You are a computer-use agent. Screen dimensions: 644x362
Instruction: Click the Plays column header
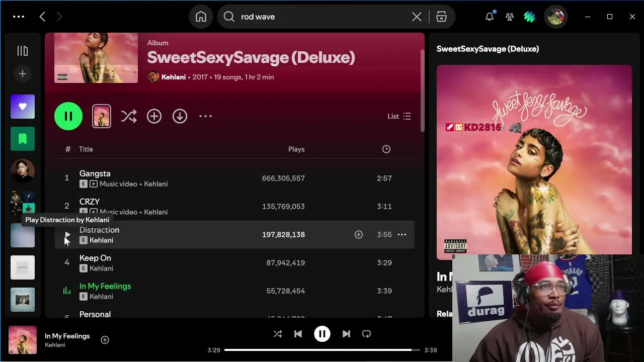(x=296, y=149)
